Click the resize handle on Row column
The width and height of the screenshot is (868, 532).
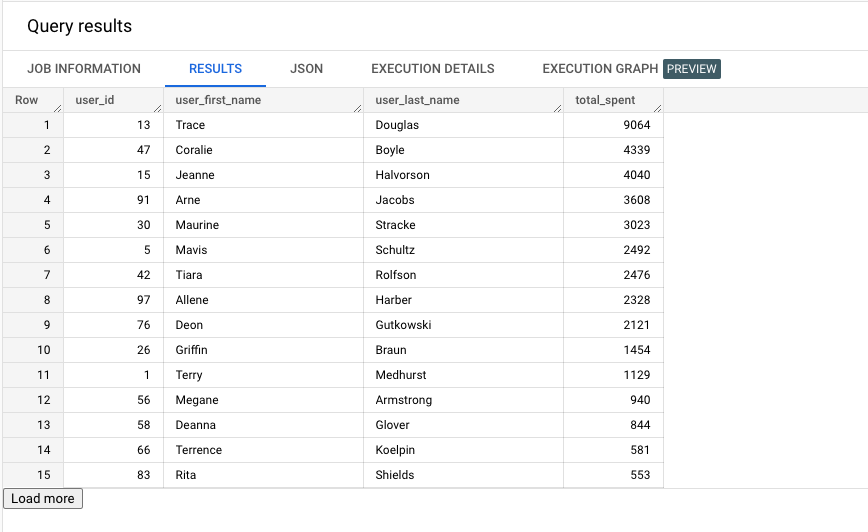coord(57,107)
